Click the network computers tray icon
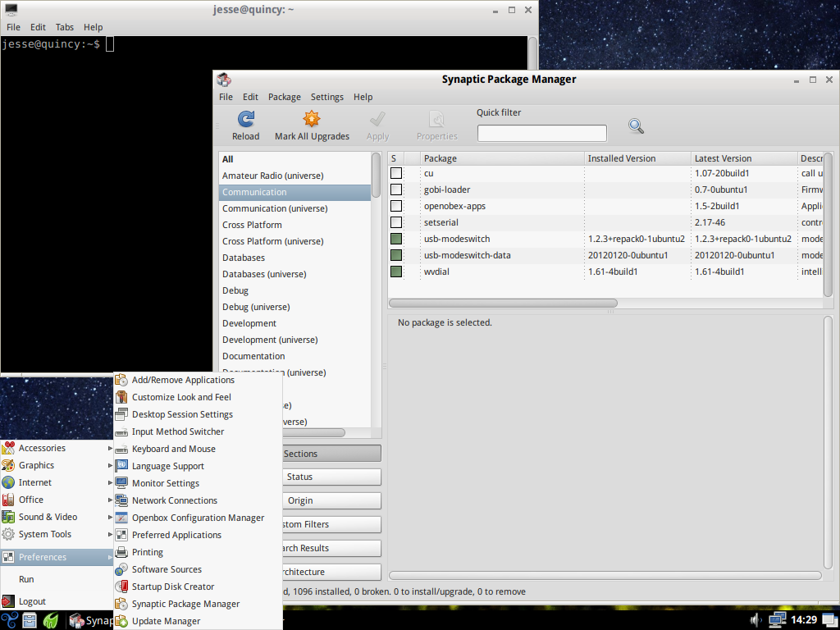840x630 pixels. tap(778, 620)
